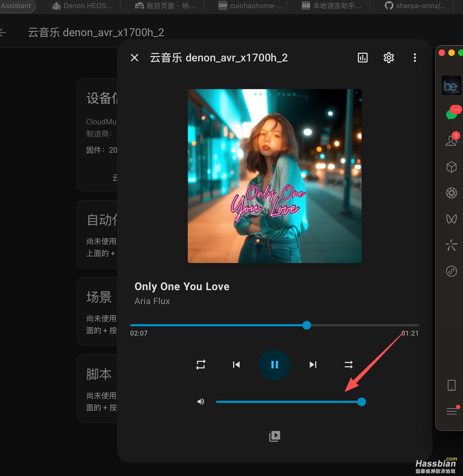Open the browse media library icon

274,436
